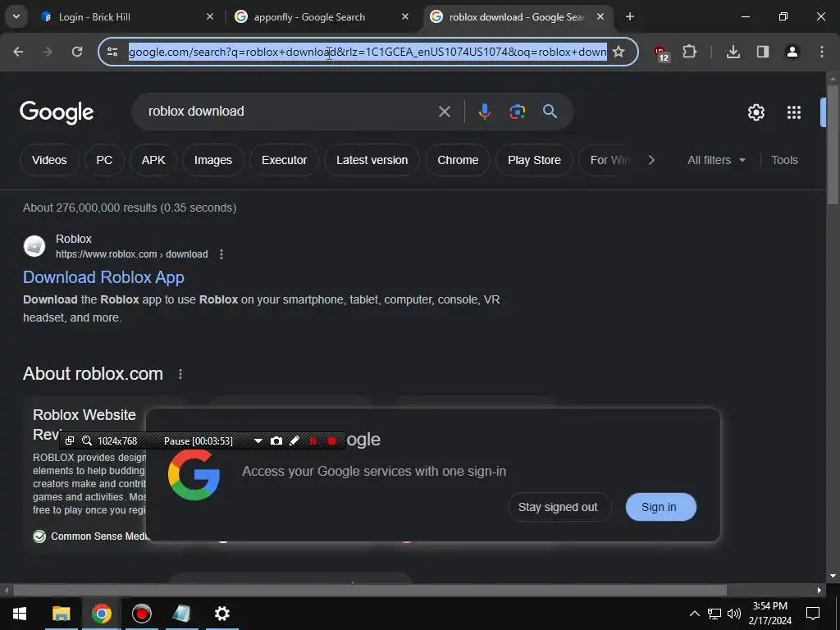Viewport: 840px width, 630px height.
Task: Start voice search with the microphone icon
Action: (x=484, y=112)
